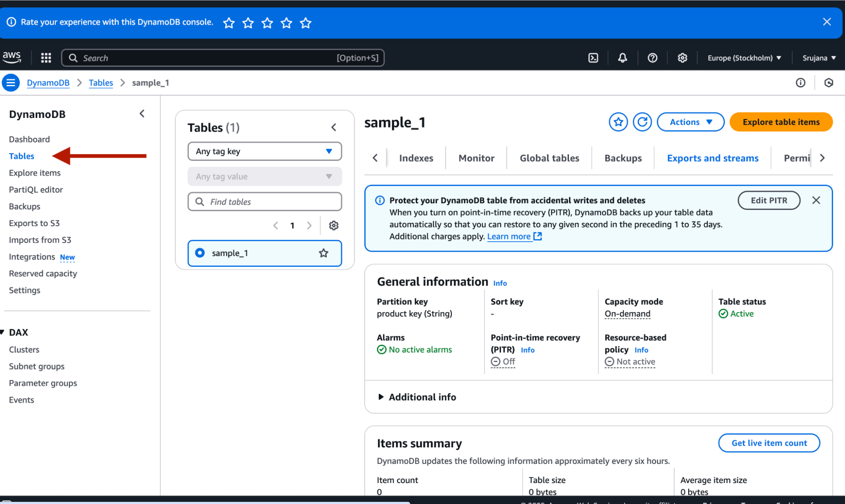This screenshot has width=845, height=504.
Task: Star sample_1 in the tables list
Action: point(323,253)
